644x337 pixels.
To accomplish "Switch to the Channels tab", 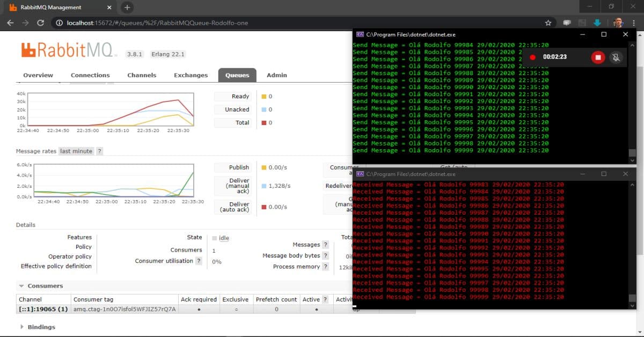I will pyautogui.click(x=142, y=75).
